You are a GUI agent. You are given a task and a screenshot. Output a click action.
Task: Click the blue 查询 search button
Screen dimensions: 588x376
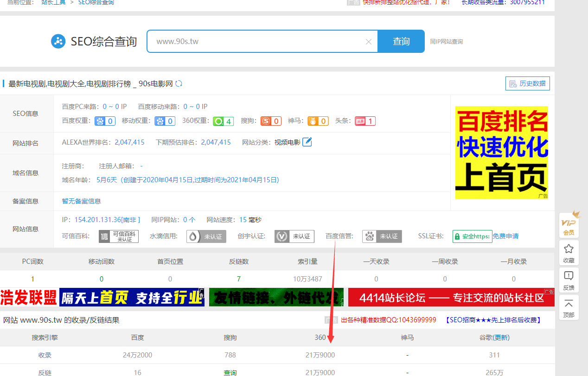click(401, 41)
